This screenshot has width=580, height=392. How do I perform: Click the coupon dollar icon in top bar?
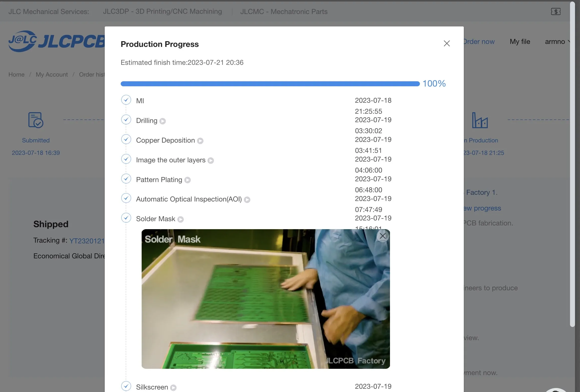[556, 11]
